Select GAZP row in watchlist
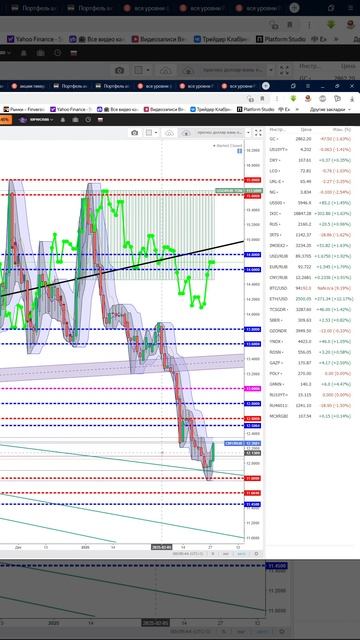The image size is (360, 640). (310, 363)
